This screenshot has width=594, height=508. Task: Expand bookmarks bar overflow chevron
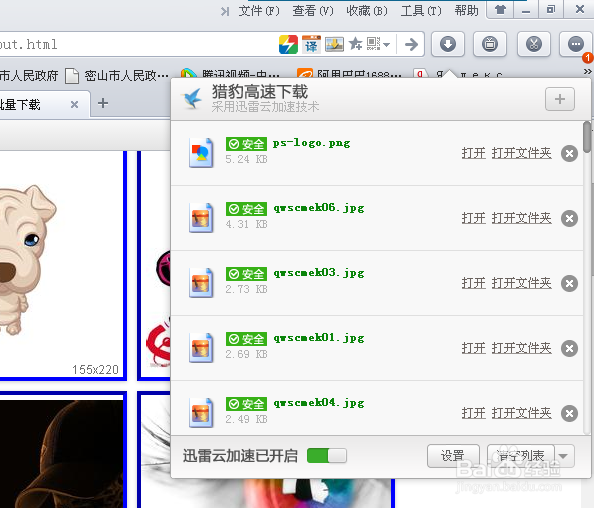pyautogui.click(x=588, y=72)
